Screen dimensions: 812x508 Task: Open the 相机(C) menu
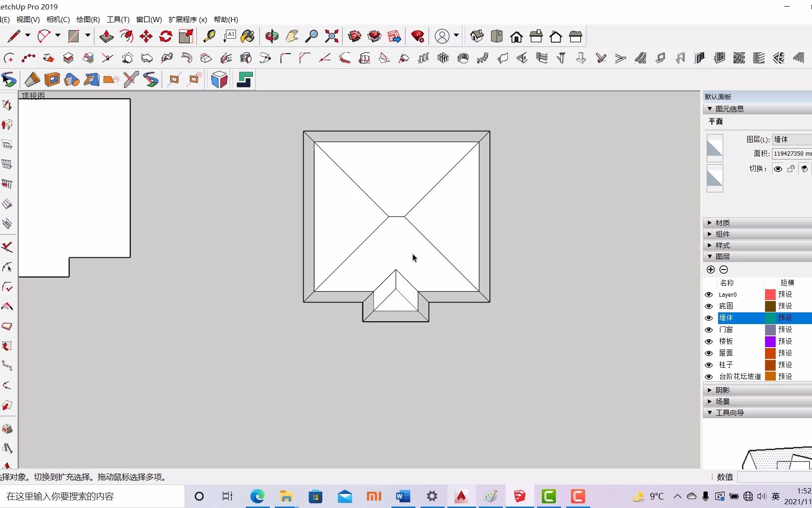(x=58, y=19)
